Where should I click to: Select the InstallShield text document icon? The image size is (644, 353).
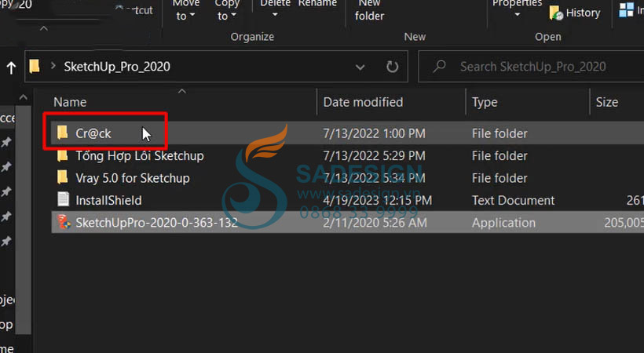point(64,200)
